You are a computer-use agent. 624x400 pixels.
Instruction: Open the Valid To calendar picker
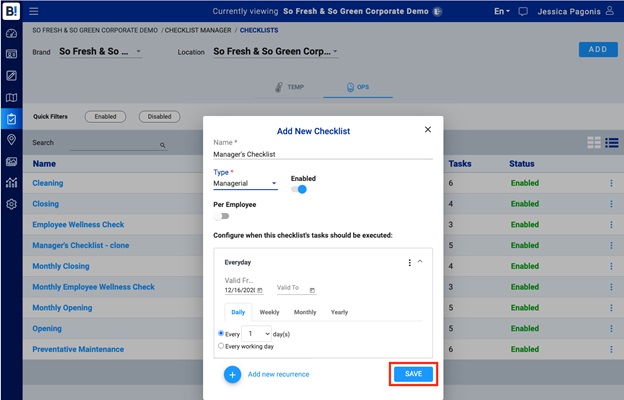click(312, 290)
